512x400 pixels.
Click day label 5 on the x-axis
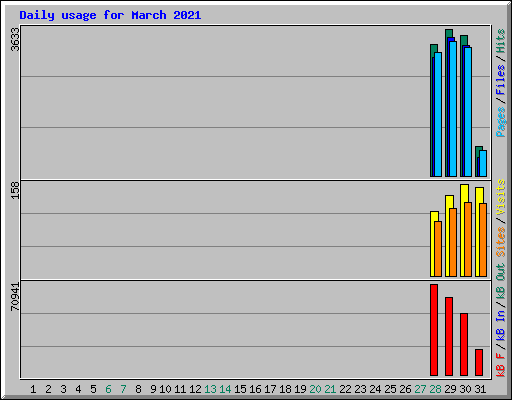coord(93,389)
